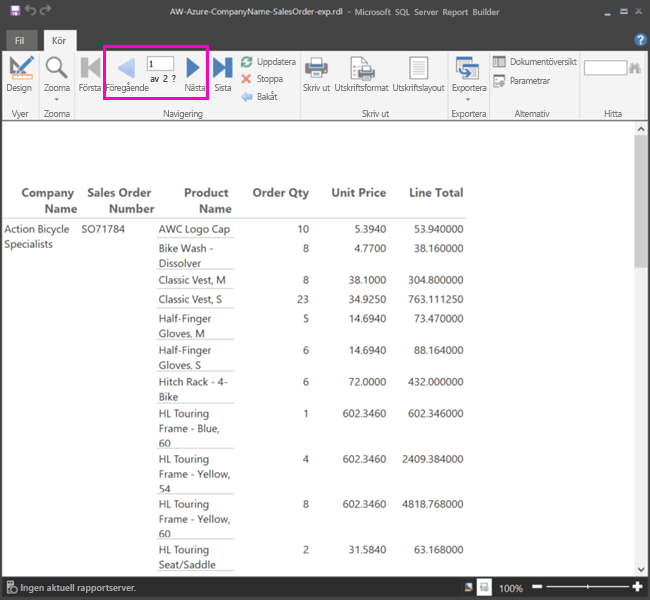Click the Hitta search text box
Image resolution: width=650 pixels, height=600 pixels.
point(605,68)
